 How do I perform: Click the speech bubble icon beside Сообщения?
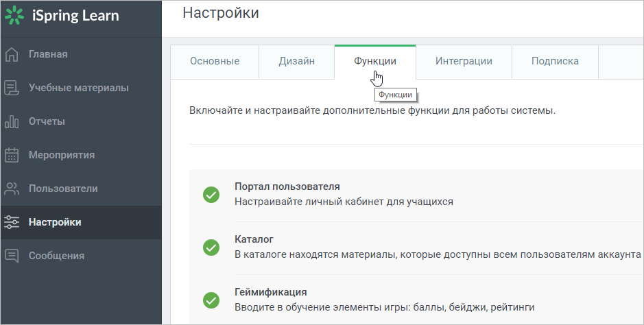pyautogui.click(x=12, y=256)
